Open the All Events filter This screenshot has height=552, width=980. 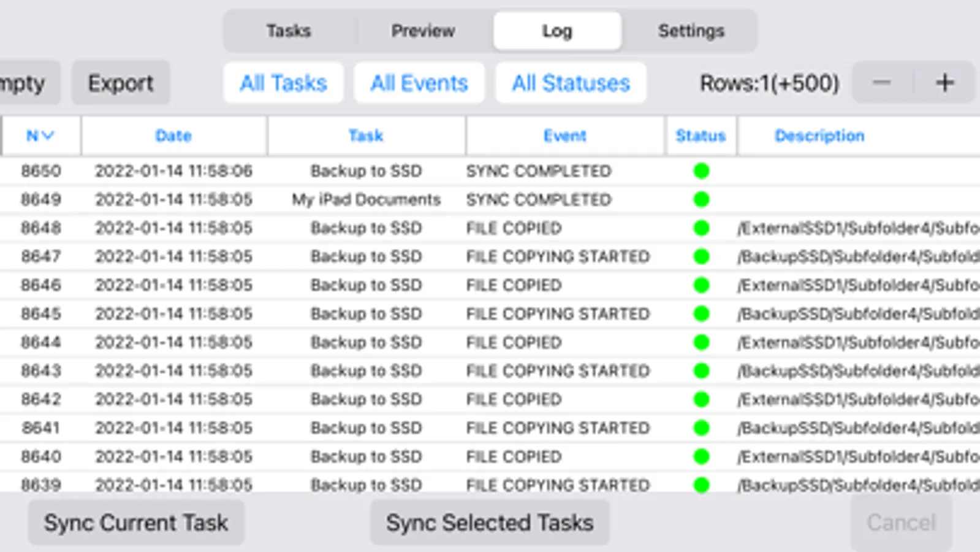tap(419, 83)
